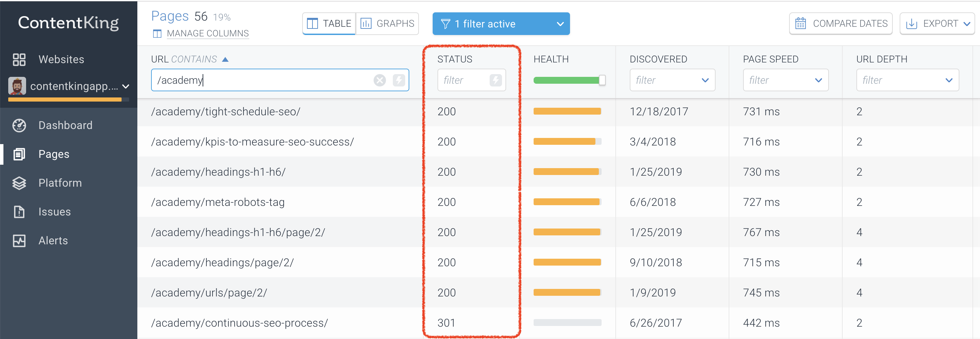Click the contentkingapp website avatar
980x339 pixels.
(17, 86)
